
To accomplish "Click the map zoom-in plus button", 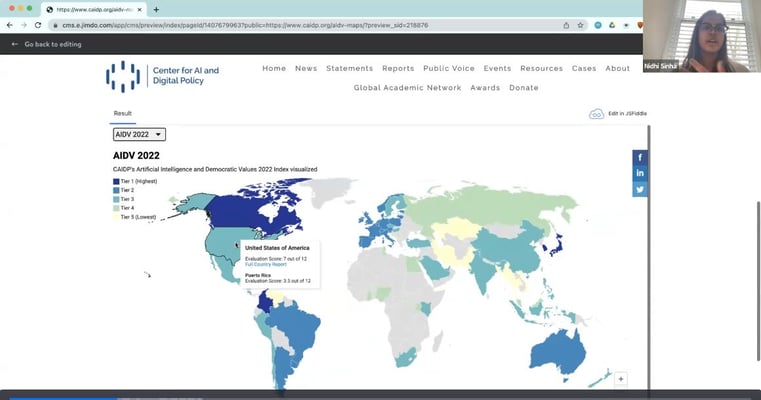I will pos(621,379).
